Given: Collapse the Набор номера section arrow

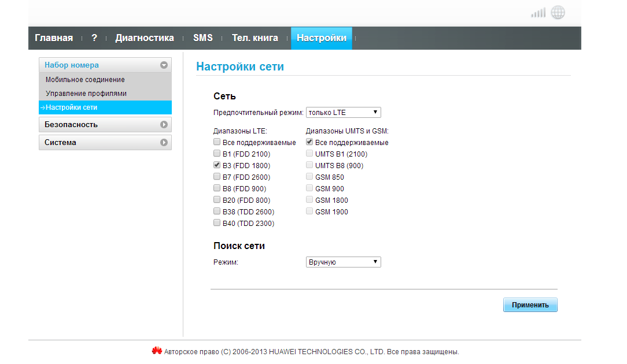Looking at the screenshot, I should pyautogui.click(x=164, y=65).
